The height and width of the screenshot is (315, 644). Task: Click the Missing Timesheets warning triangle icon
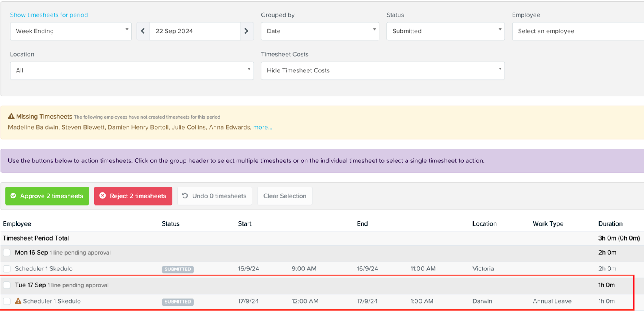coord(11,116)
